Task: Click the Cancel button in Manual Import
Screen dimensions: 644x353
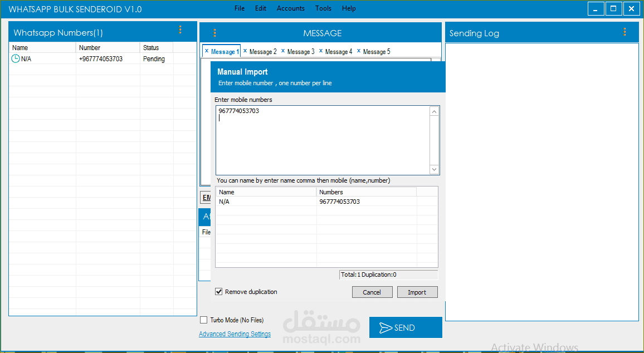Action: pos(372,292)
